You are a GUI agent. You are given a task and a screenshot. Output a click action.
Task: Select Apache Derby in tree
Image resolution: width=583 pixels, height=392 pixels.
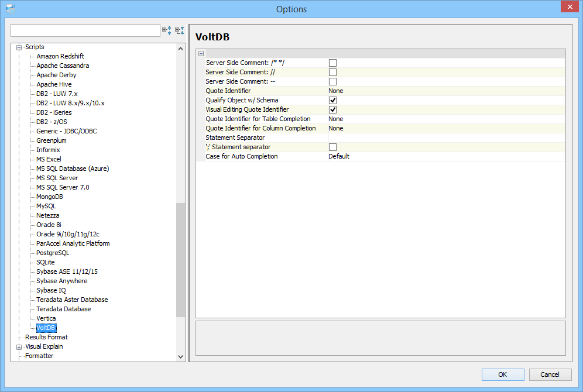(x=56, y=75)
